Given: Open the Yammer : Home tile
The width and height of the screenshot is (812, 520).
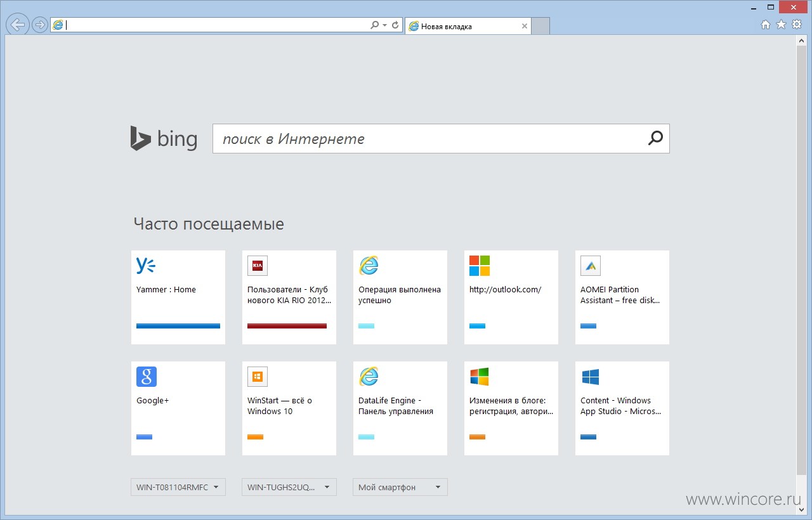Looking at the screenshot, I should [x=178, y=297].
